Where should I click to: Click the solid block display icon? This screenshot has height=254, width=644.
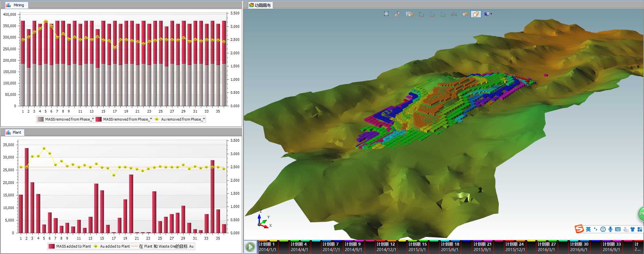[465, 14]
